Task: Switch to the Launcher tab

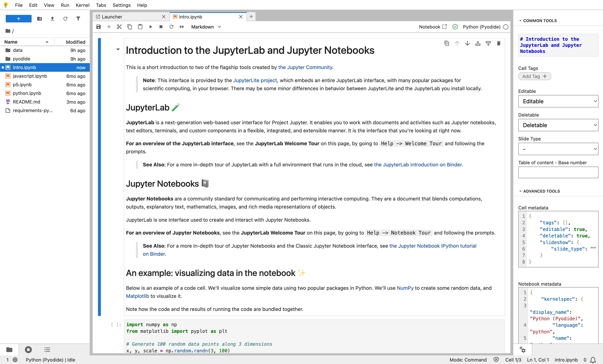Action: click(131, 17)
